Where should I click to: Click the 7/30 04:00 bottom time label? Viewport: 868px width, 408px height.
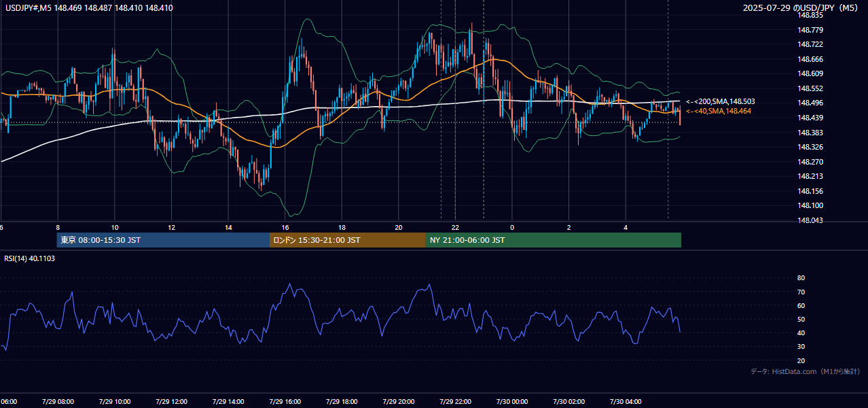(626, 401)
